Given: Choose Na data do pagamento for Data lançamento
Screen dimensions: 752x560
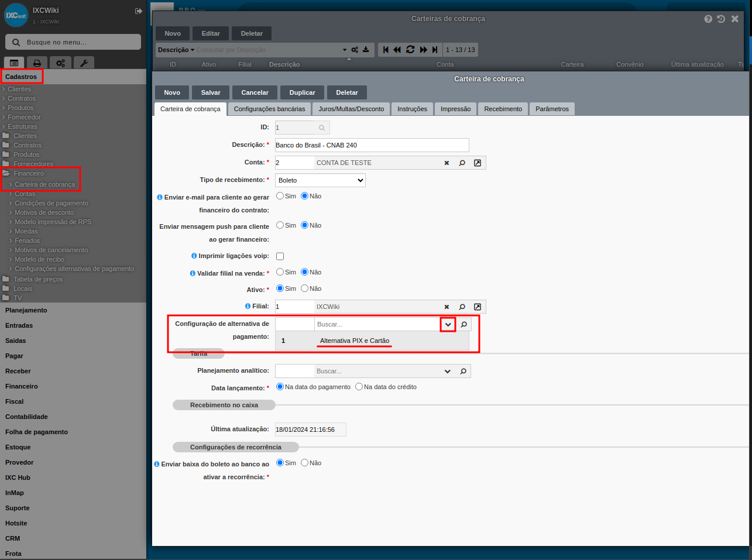Looking at the screenshot, I should coord(280,387).
